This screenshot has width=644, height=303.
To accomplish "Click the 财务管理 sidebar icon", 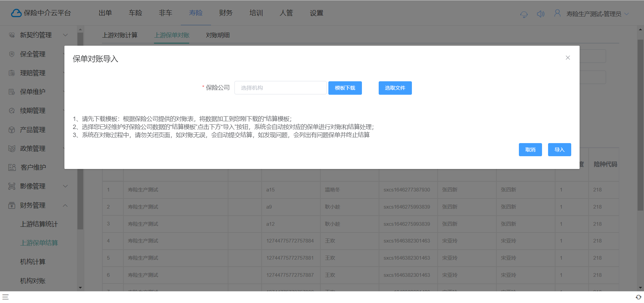I will click(12, 205).
